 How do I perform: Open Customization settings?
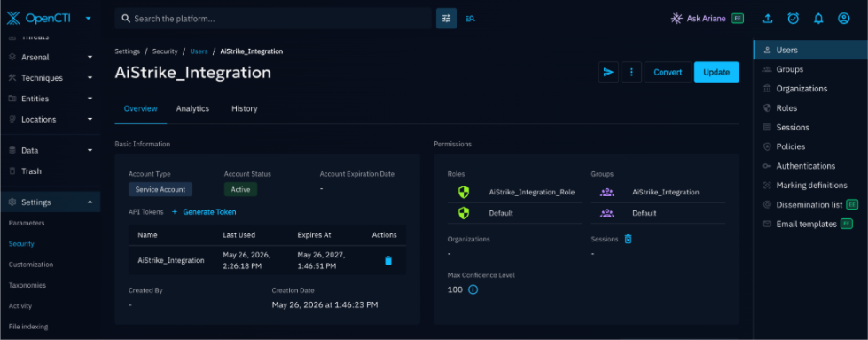(x=31, y=265)
